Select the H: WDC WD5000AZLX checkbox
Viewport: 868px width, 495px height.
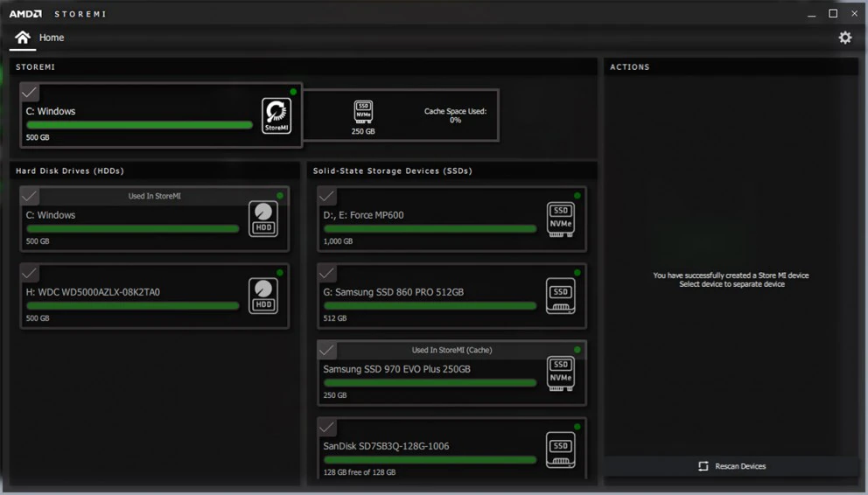click(30, 273)
